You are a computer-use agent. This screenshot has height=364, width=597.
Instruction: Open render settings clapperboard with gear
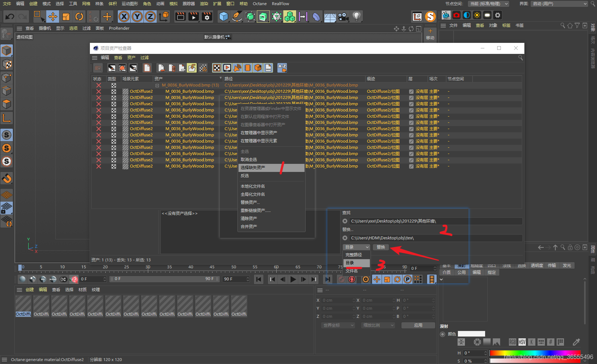point(207,16)
